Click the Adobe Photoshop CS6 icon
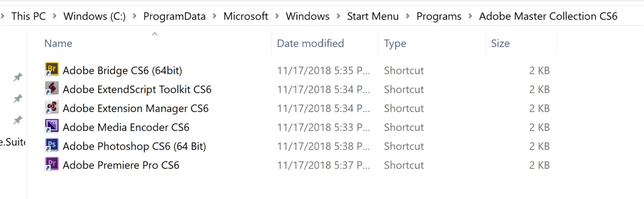 click(52, 145)
